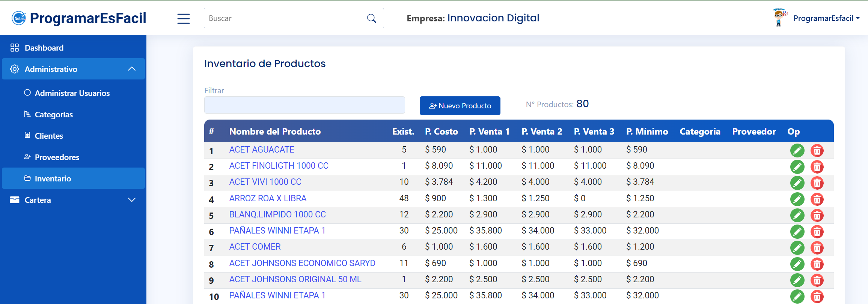Screen dimensions: 868x304
Task: Click the Filtrar input field
Action: coord(304,105)
